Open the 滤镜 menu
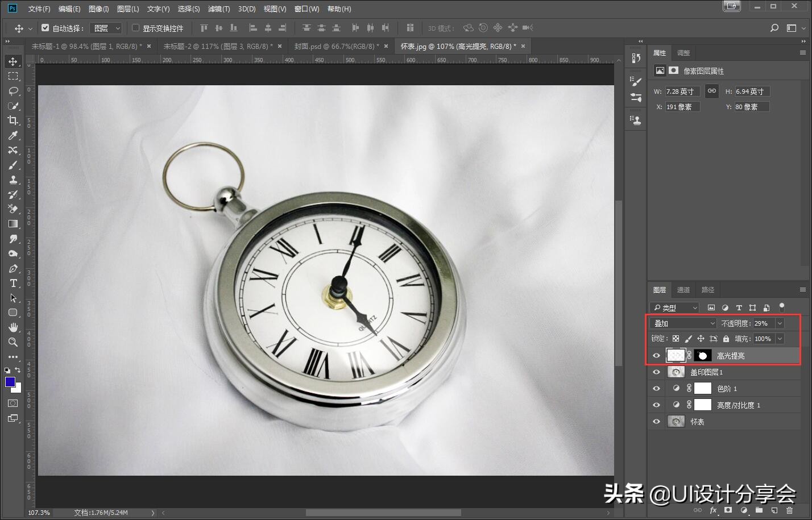 [218, 9]
